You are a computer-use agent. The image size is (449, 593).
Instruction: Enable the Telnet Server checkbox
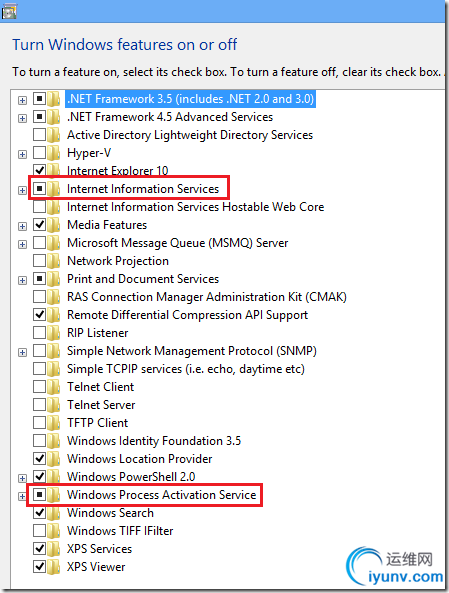pyautogui.click(x=39, y=405)
